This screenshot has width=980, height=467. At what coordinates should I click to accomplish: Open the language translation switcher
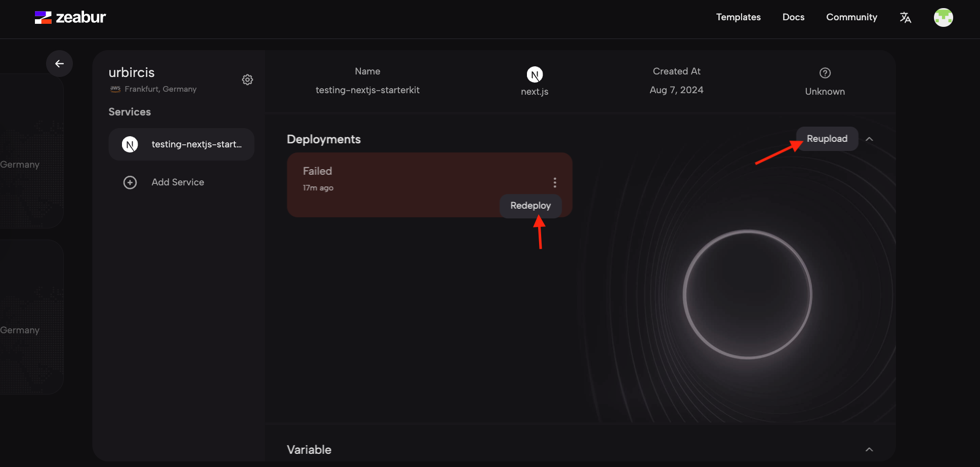click(906, 18)
